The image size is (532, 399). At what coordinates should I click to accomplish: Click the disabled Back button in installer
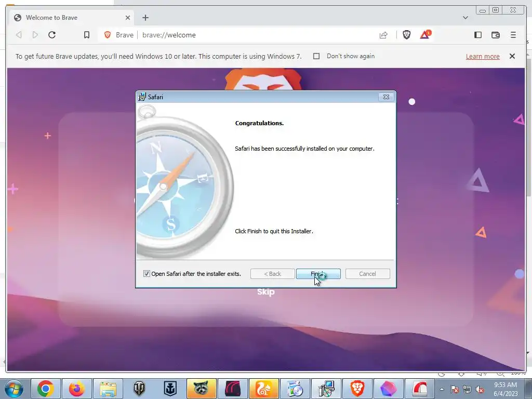[x=272, y=274]
